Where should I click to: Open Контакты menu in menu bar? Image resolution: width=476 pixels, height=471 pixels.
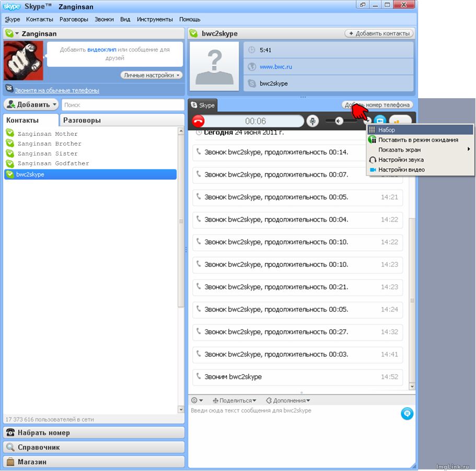(40, 19)
